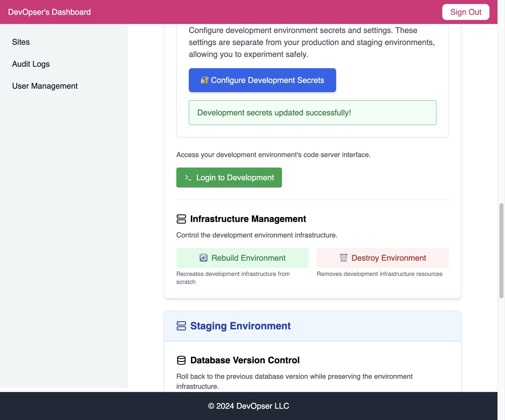
Task: Click the Staging Environment heading
Action: tap(240, 326)
